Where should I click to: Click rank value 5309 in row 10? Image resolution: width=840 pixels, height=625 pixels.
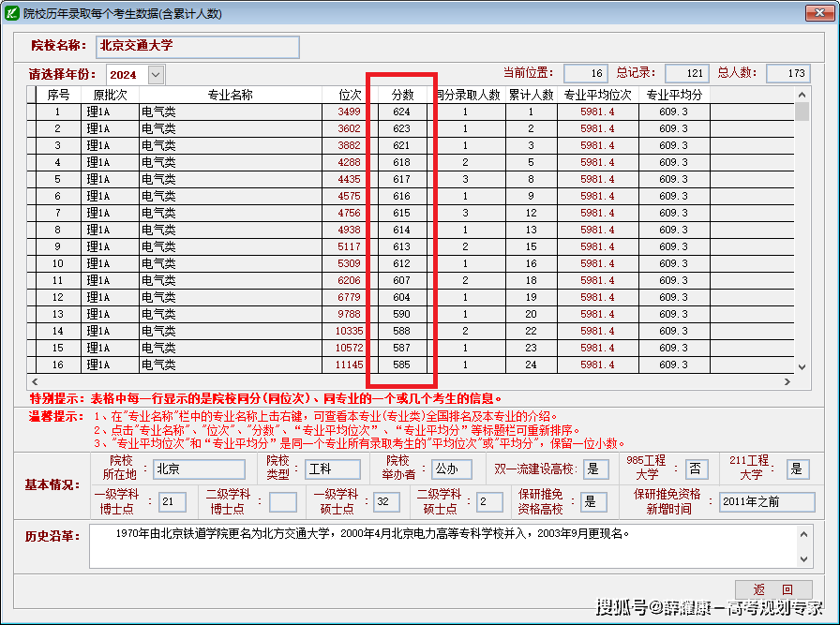(349, 263)
